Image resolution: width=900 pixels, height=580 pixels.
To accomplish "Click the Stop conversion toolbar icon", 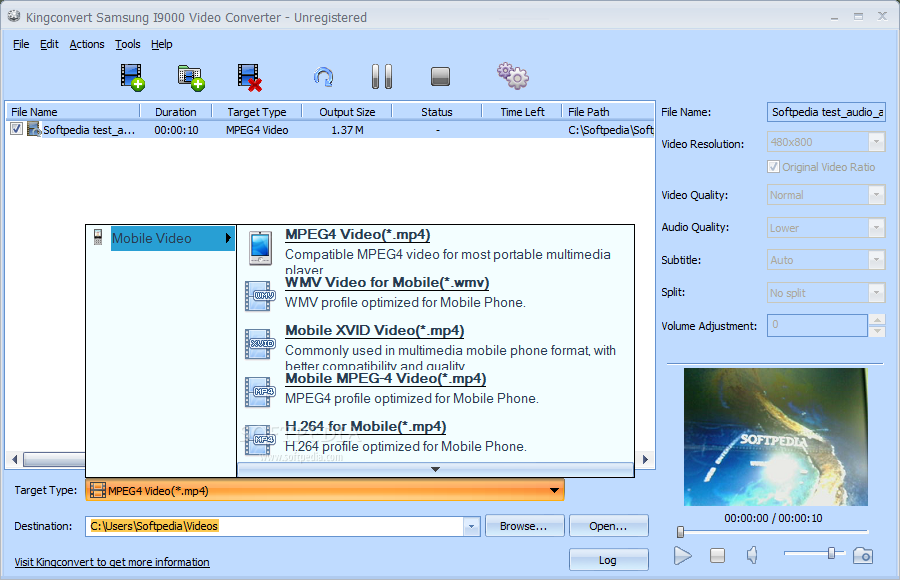I will tap(440, 76).
